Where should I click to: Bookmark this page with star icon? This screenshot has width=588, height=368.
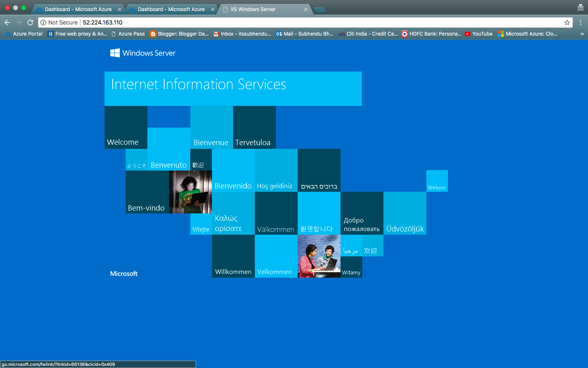point(567,22)
